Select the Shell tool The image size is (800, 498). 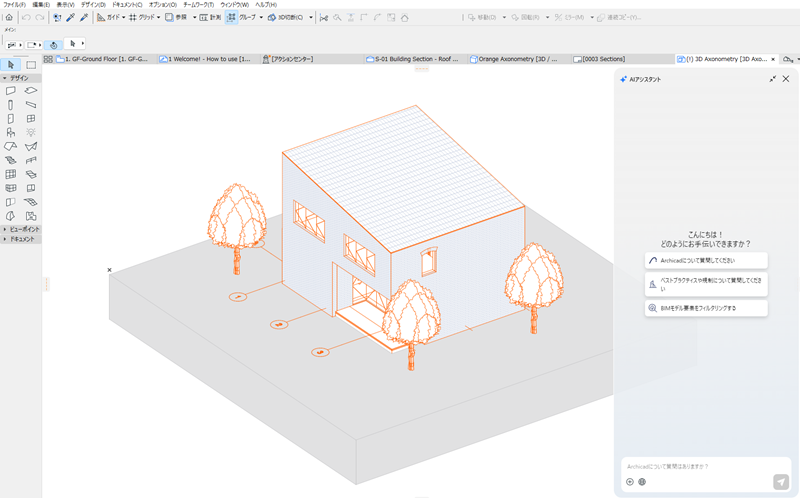(31, 146)
